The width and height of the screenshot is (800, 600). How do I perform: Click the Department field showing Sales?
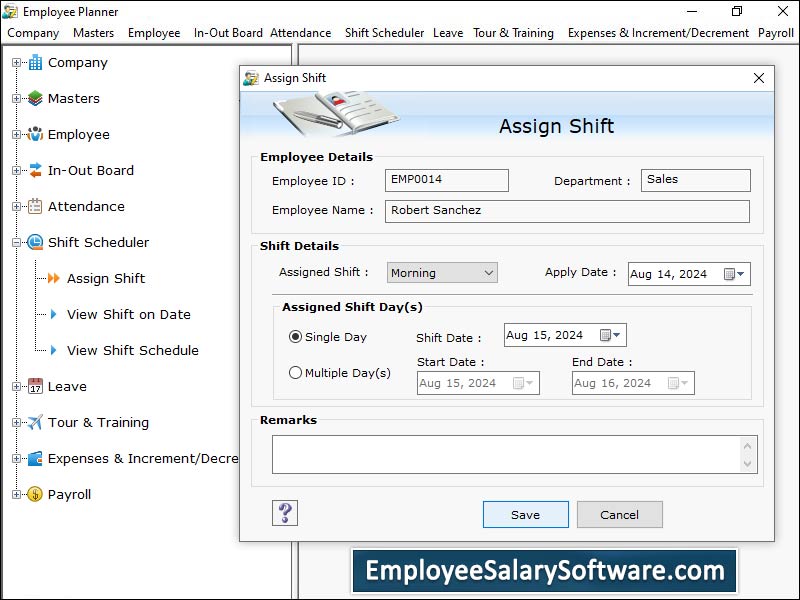(x=695, y=180)
